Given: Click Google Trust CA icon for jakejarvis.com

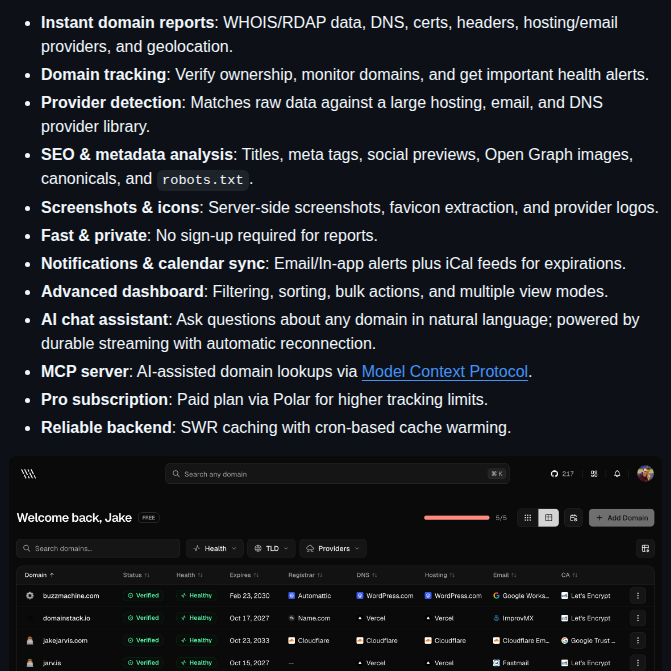Looking at the screenshot, I should [564, 640].
